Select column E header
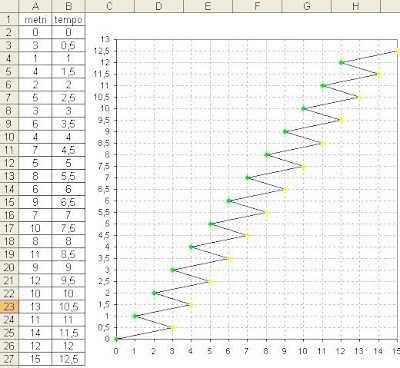The image size is (400, 368). (208, 6)
